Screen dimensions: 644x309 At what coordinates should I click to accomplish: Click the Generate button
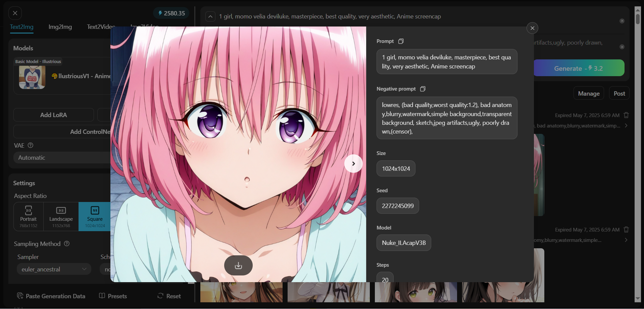(579, 68)
